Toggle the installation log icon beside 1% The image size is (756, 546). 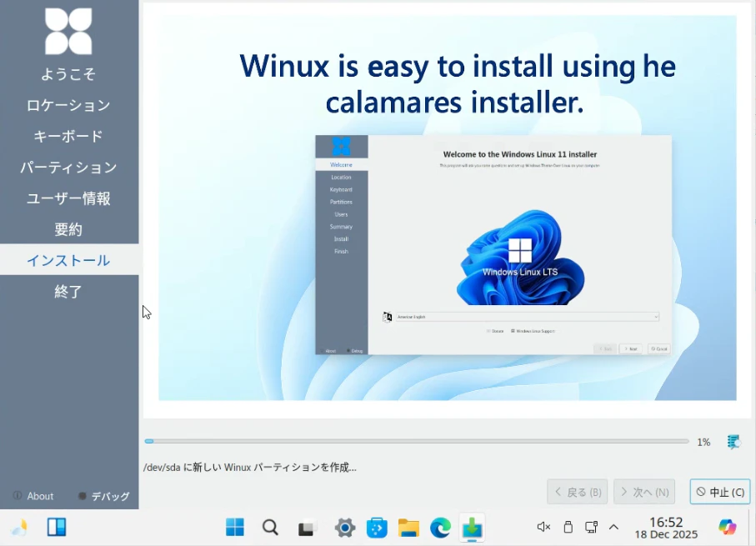click(733, 441)
